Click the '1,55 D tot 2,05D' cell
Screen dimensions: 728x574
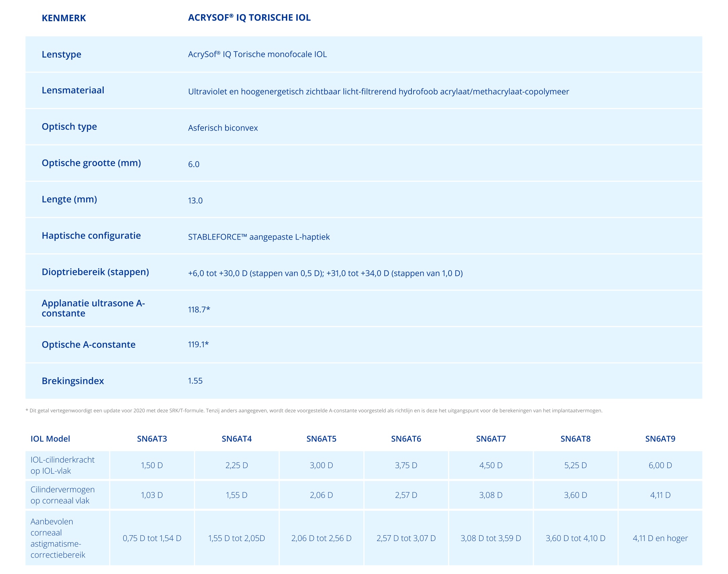click(237, 538)
